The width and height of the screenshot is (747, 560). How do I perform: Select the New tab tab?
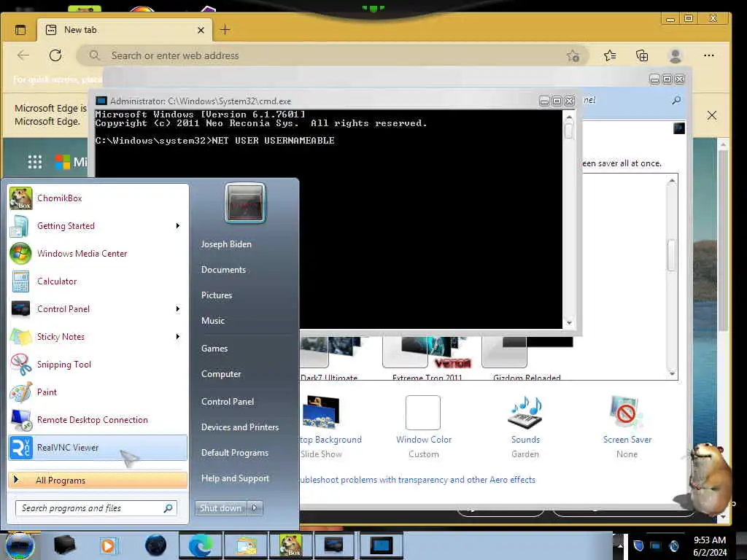(125, 29)
